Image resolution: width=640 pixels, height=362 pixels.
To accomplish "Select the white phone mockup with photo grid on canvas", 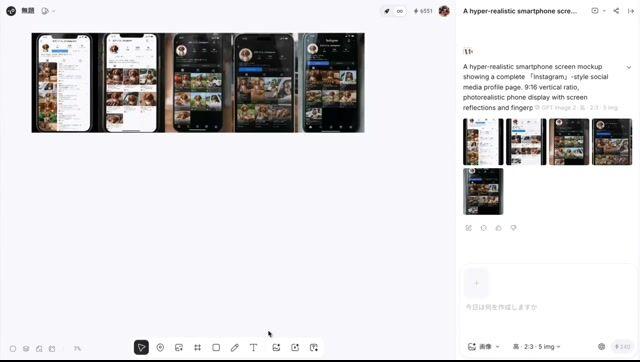I will (x=131, y=83).
